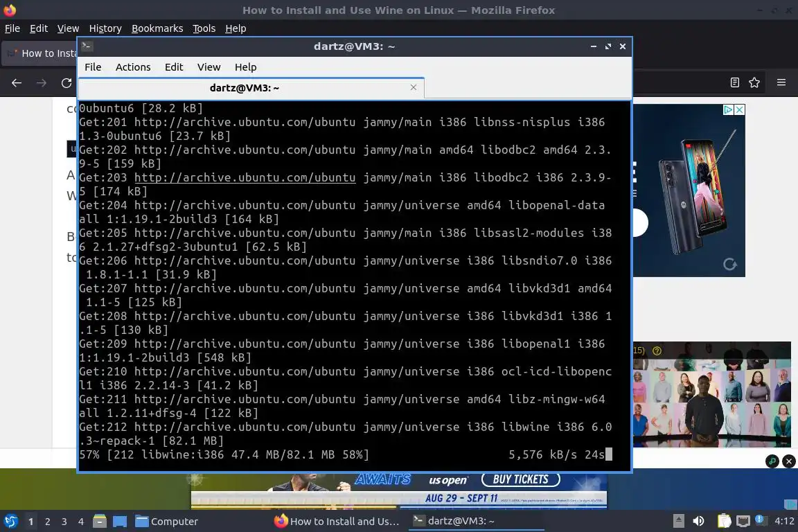Open the Computer window from taskbar
Screen dimensions: 798x532
point(166,522)
